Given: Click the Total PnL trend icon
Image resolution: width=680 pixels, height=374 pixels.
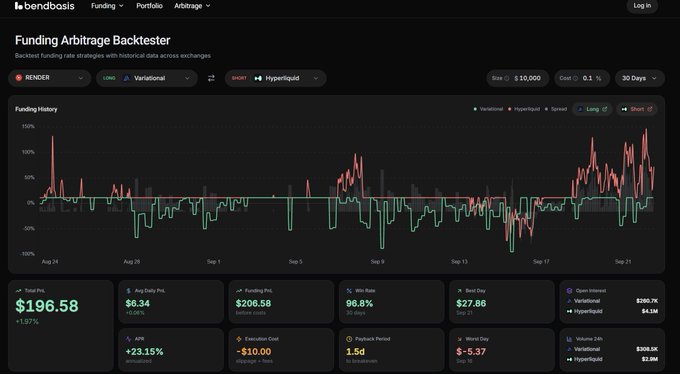Looking at the screenshot, I should tap(18, 291).
